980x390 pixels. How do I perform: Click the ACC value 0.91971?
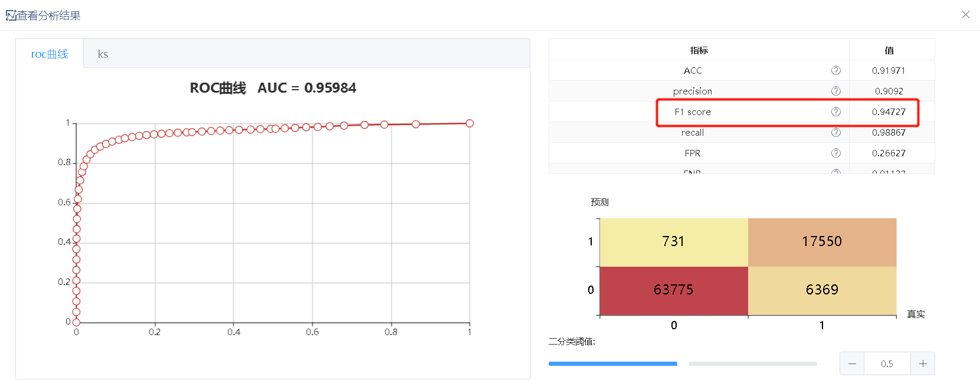[x=889, y=70]
